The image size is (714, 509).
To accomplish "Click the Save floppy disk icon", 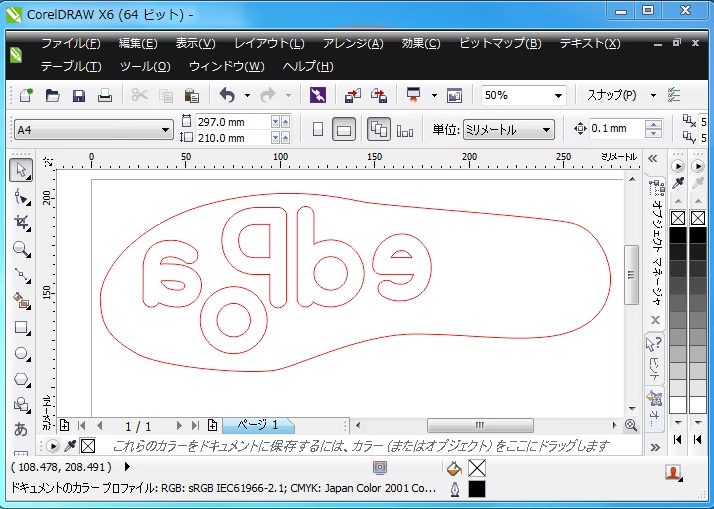I will click(x=78, y=96).
